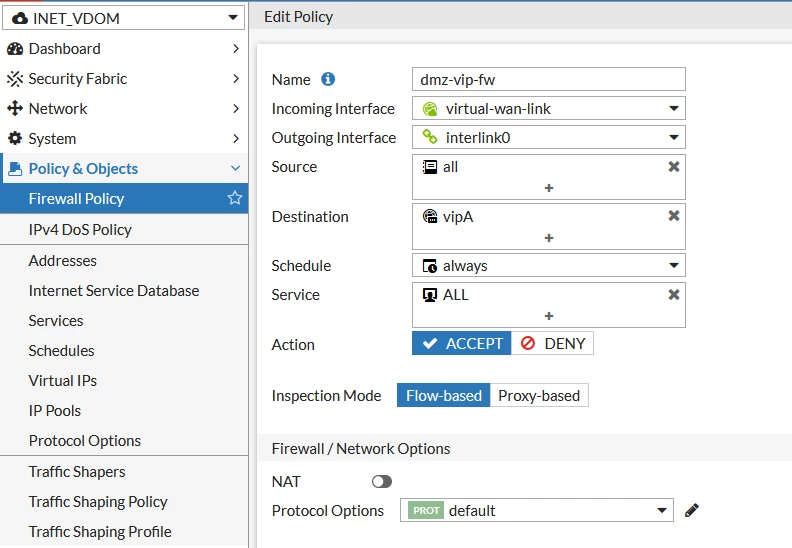Viewport: 792px width, 548px height.
Task: Click the info icon next to Name
Action: (x=328, y=79)
